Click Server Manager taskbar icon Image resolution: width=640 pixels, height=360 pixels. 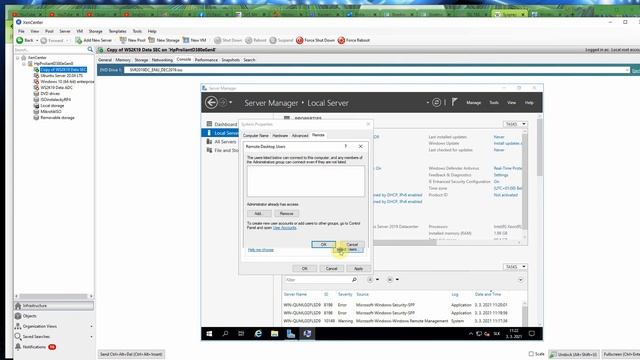(291, 333)
